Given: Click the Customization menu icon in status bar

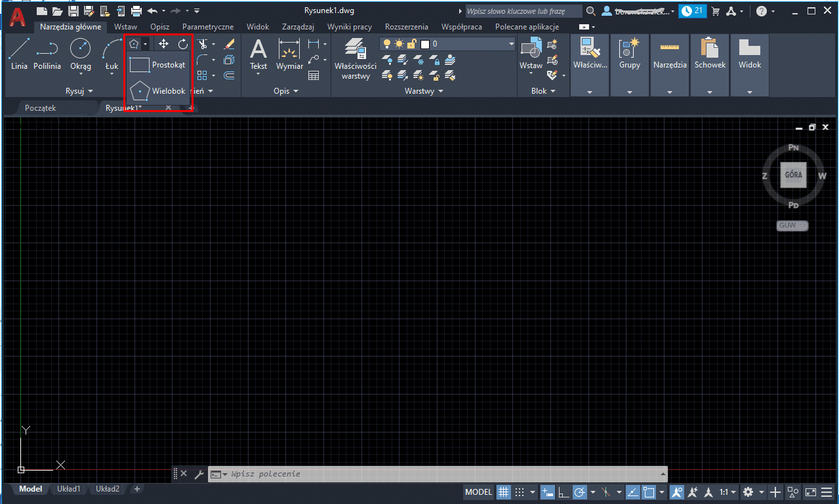Looking at the screenshot, I should (x=826, y=492).
